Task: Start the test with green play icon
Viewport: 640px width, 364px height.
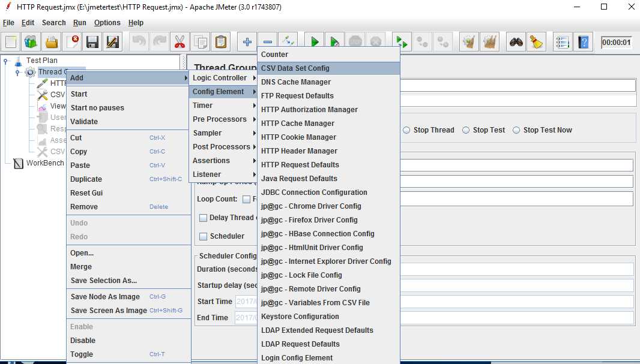Action: click(314, 42)
